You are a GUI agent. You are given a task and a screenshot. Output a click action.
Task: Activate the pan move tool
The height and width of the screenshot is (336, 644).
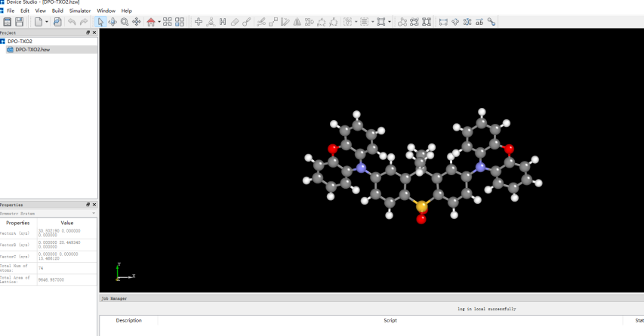[x=137, y=22]
